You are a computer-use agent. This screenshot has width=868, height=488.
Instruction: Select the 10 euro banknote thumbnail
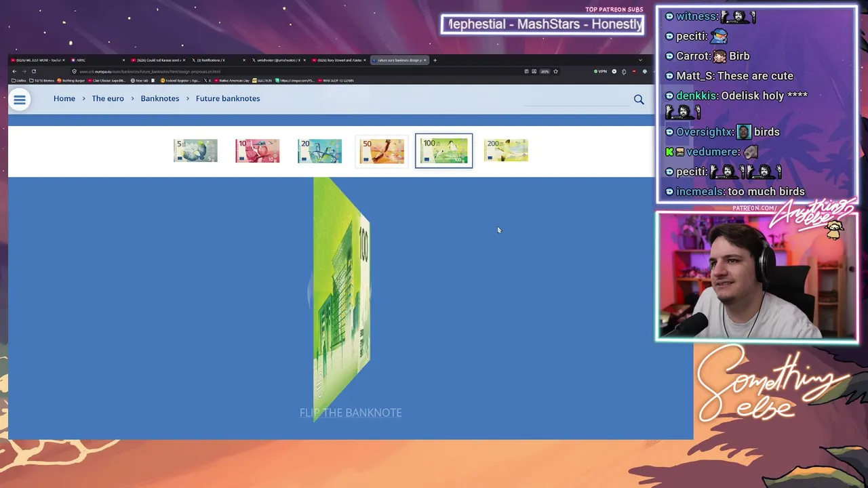tap(258, 150)
